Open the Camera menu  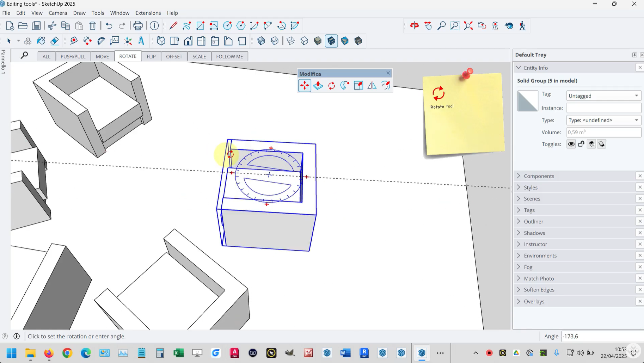tap(58, 13)
